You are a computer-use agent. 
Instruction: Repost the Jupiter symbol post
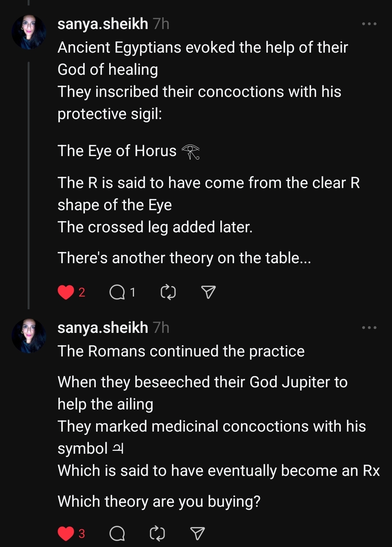point(157,534)
